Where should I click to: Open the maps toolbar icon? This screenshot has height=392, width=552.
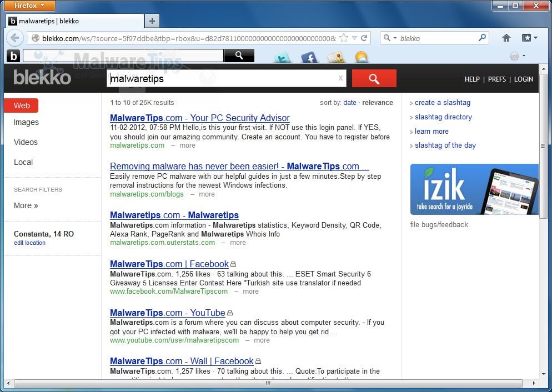coord(335,57)
